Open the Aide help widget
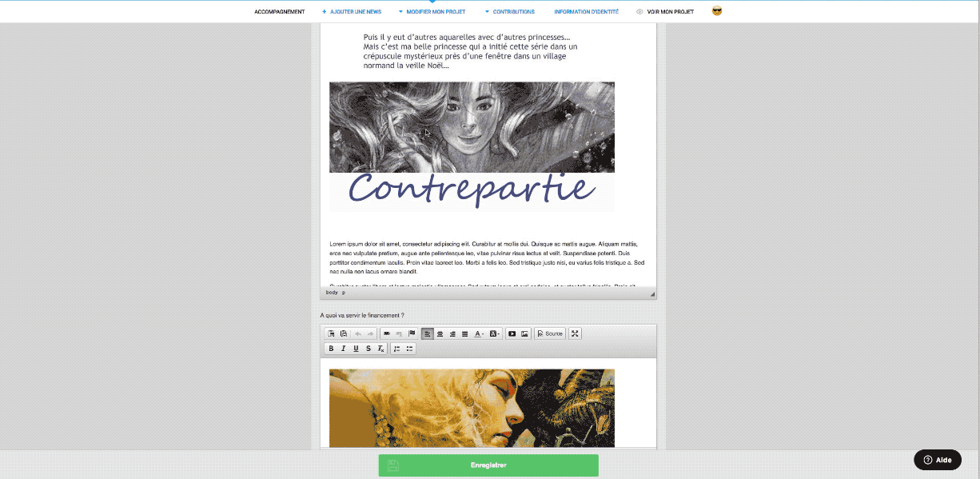The height and width of the screenshot is (479, 980). click(938, 460)
